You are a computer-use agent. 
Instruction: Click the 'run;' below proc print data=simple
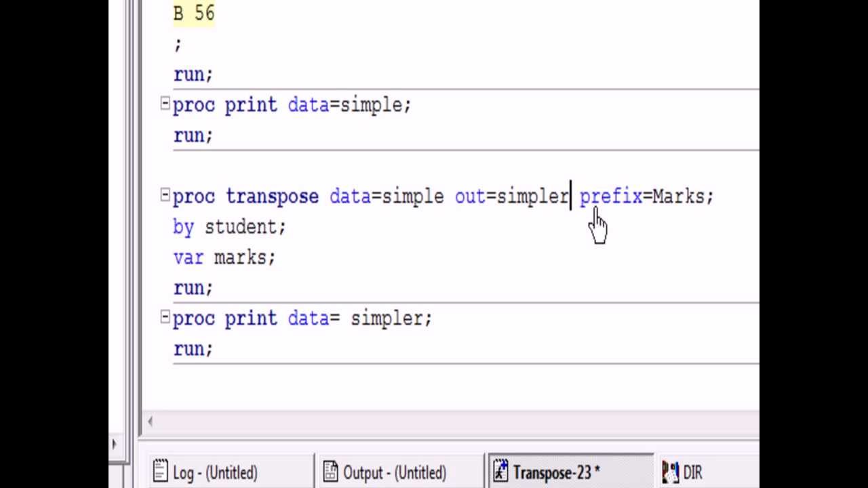(x=193, y=136)
